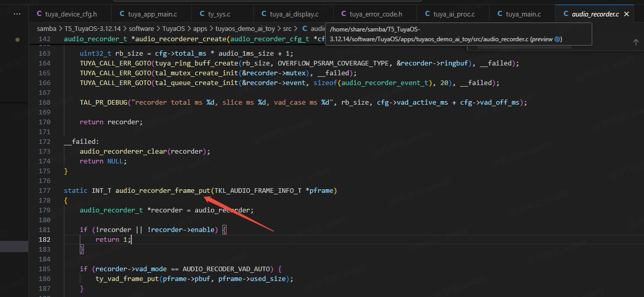Expand the samba breadcrumb folder
Image resolution: width=644 pixels, height=297 pixels.
[x=47, y=29]
